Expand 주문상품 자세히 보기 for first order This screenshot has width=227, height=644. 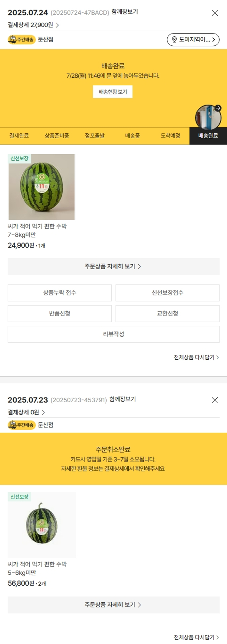point(113,266)
